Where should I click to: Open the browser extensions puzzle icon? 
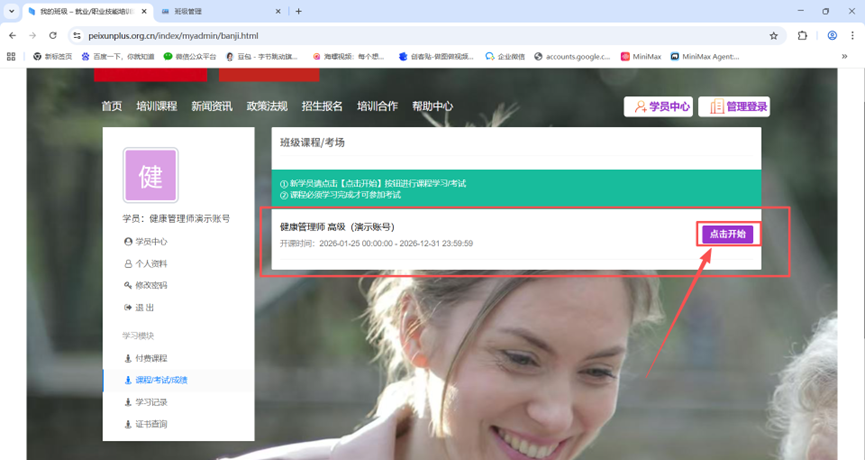(802, 35)
